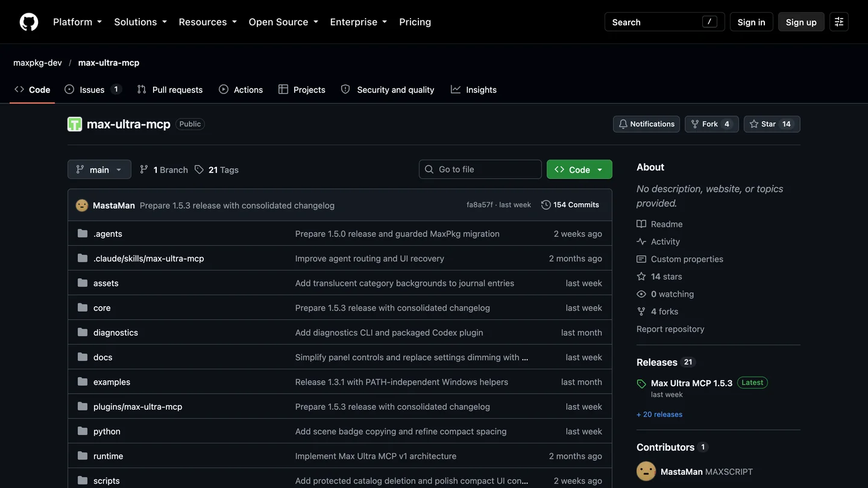
Task: Open the Insights tab
Action: click(x=474, y=90)
